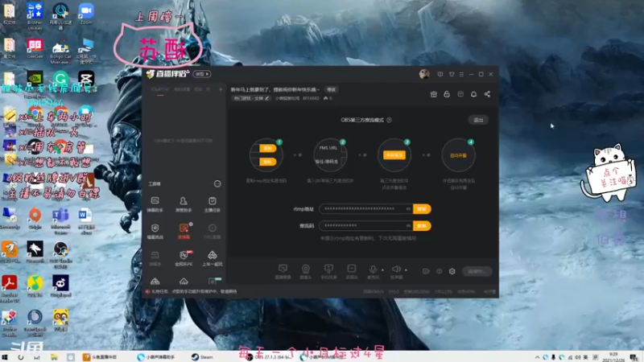Select the first scene tab with red underline
This screenshot has height=362, width=644.
point(160,89)
